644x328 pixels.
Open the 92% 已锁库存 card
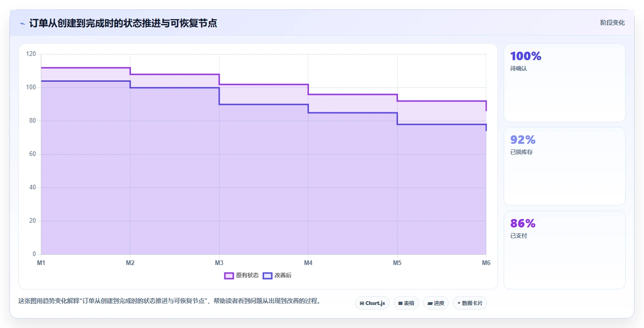565,166
